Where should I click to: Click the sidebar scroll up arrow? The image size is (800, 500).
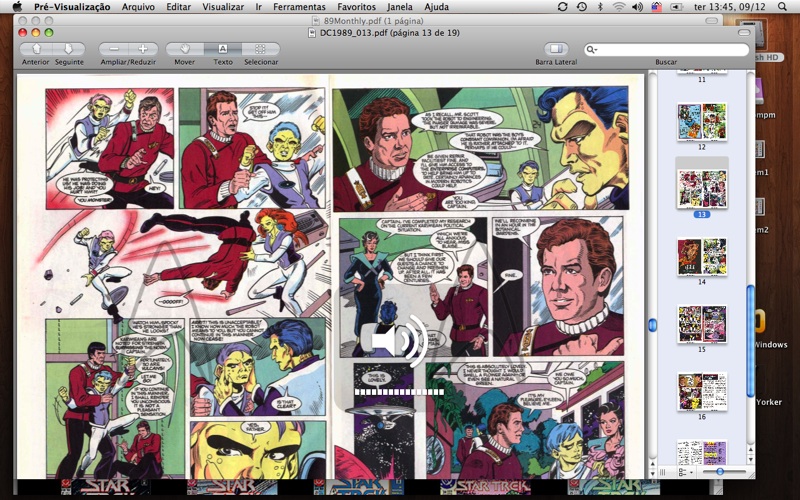click(x=750, y=451)
